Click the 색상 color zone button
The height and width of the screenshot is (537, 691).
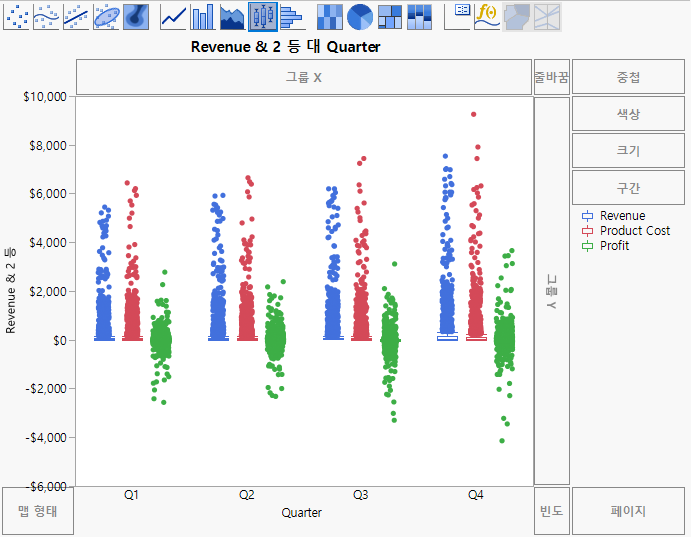pyautogui.click(x=628, y=114)
